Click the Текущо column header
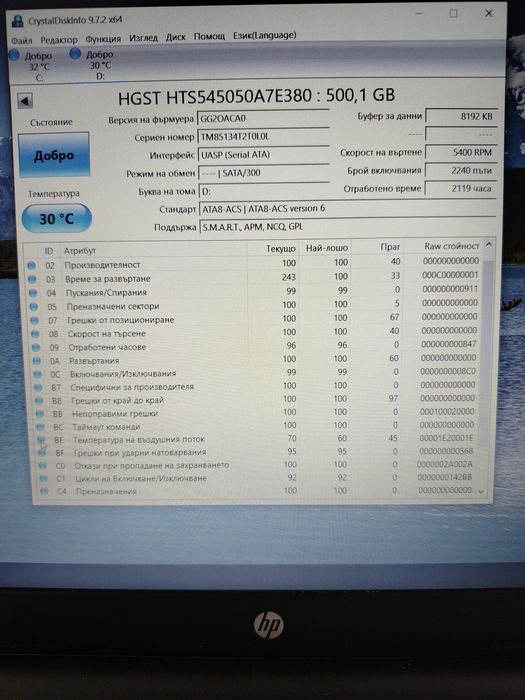This screenshot has width=525, height=700. [281, 248]
